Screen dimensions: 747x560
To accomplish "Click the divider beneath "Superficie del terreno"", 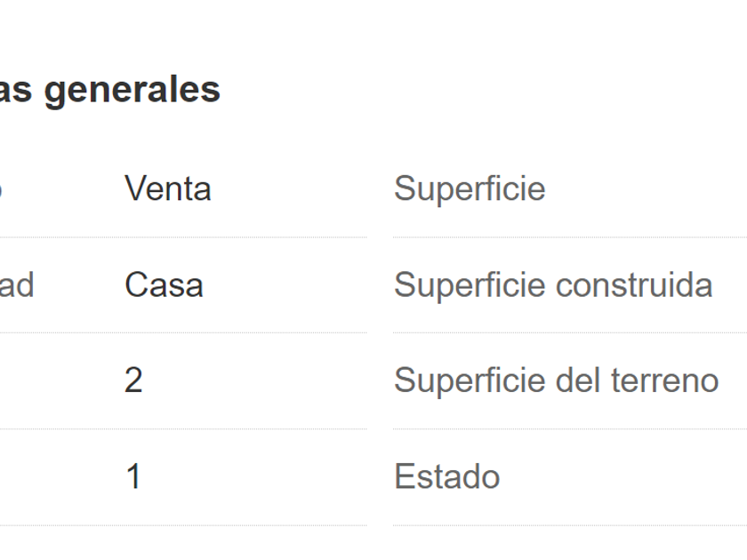I will [x=569, y=429].
